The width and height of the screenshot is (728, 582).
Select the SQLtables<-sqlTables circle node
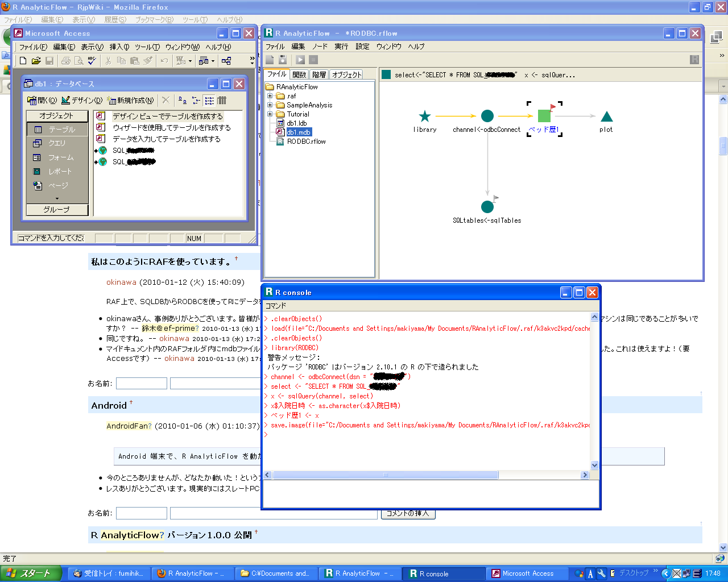click(x=487, y=206)
